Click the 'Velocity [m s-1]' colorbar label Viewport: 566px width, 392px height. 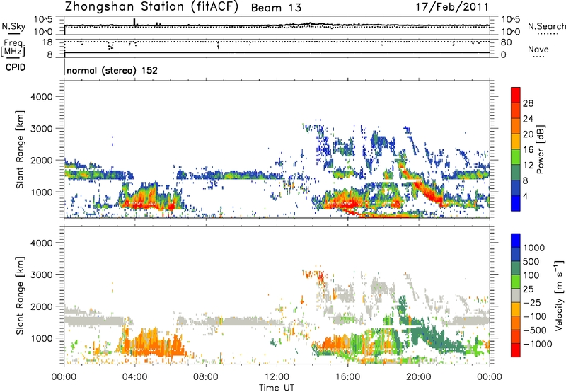(x=559, y=295)
